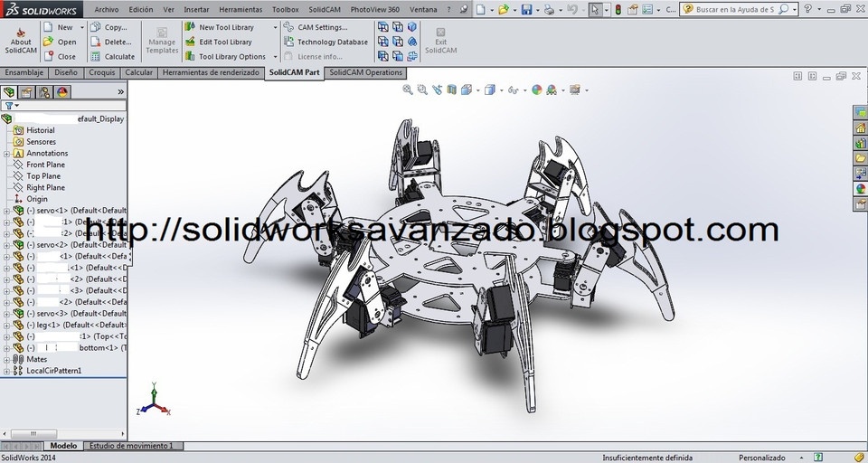The image size is (868, 463).
Task: Click the Hide/Show Items glasses icon
Action: click(513, 90)
